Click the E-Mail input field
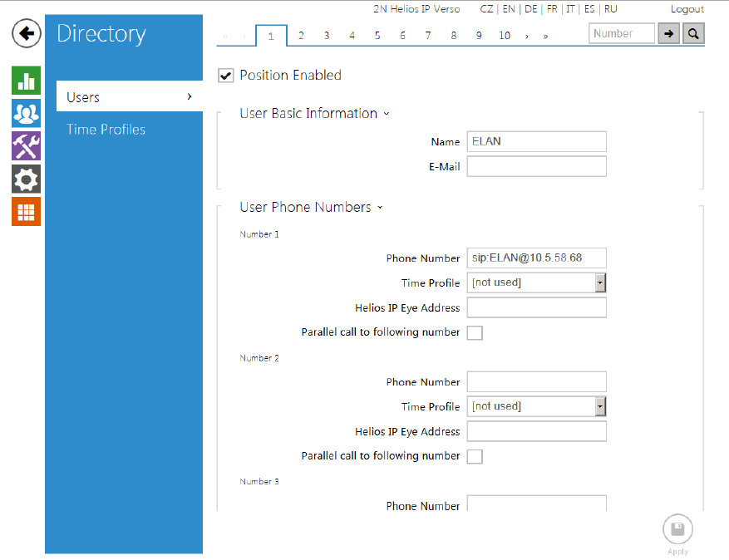 (536, 167)
